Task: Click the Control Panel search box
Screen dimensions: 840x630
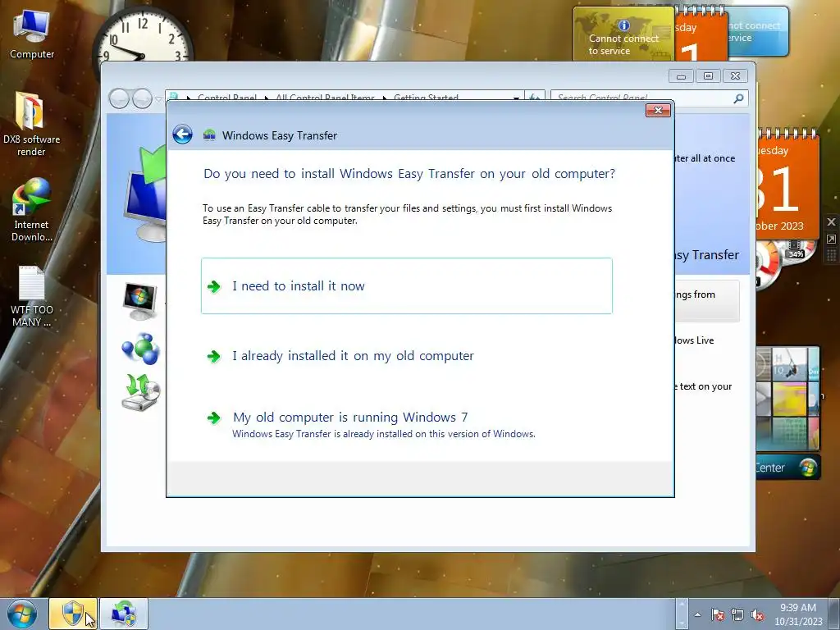Action: (641, 98)
